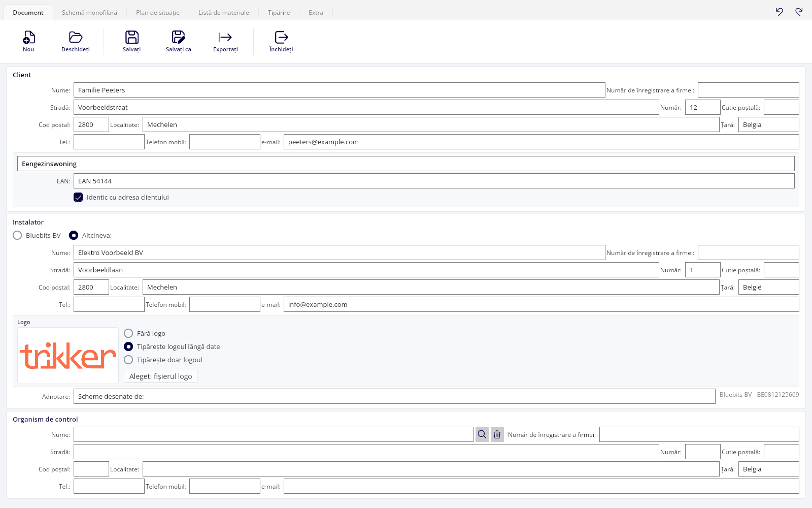This screenshot has height=508, width=812.
Task: Switch to Schemă monofilară tab
Action: coord(89,12)
